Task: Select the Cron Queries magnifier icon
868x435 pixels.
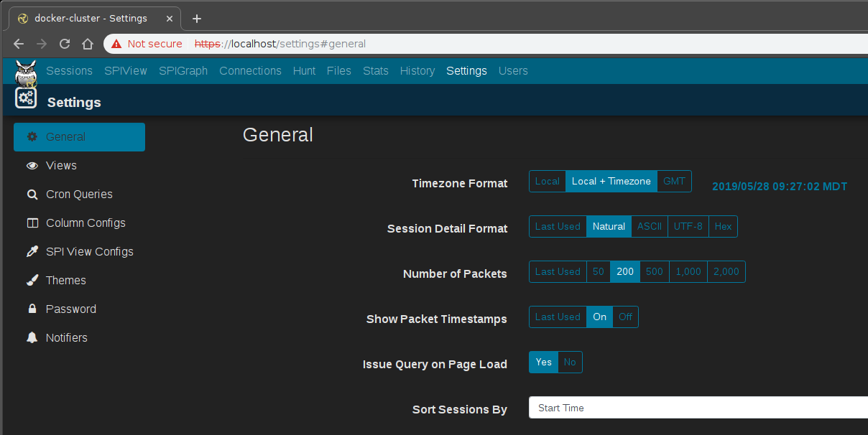Action: point(32,194)
